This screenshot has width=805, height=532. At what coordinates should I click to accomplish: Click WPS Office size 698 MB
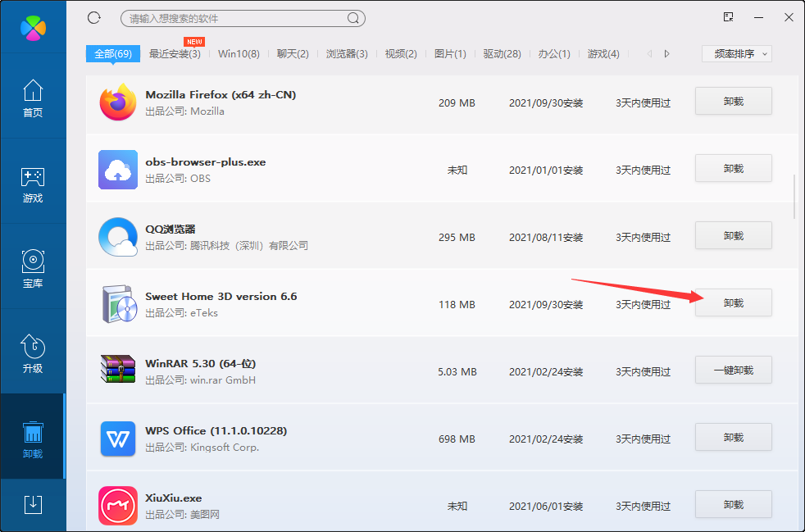(x=457, y=439)
